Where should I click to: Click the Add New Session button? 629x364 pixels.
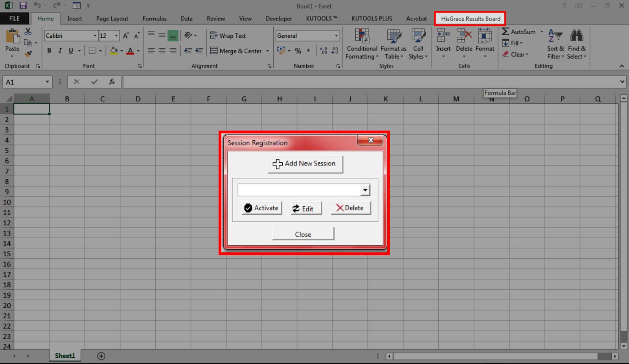[305, 164]
